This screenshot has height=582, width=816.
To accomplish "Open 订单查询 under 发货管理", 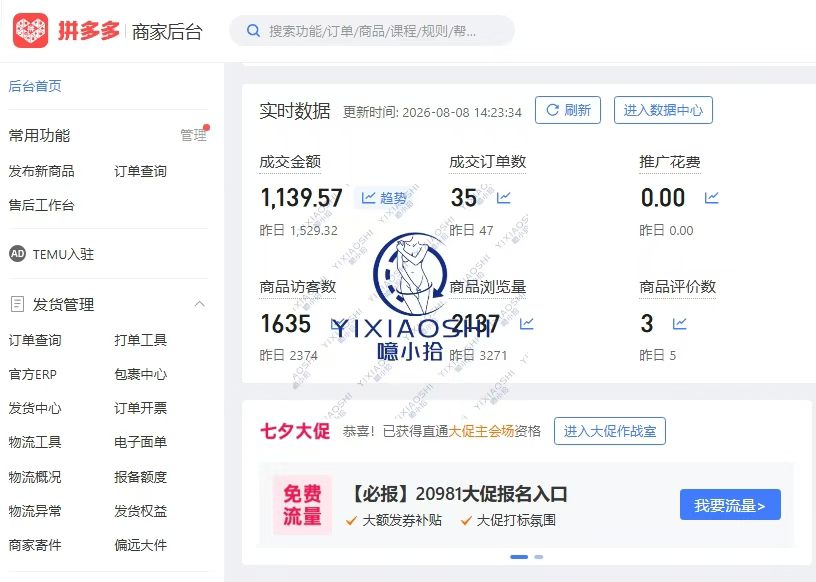I will click(x=35, y=340).
